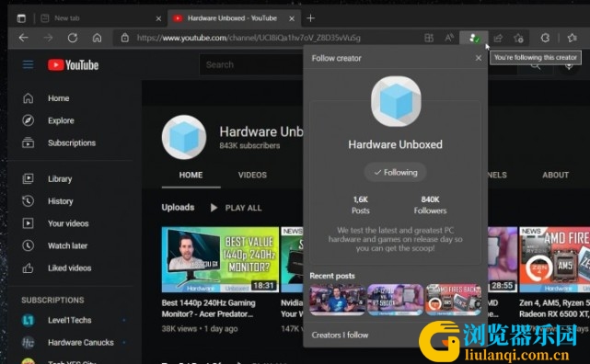Reload the page with the refresh icon
Screen dimensions: 590x364
point(73,38)
